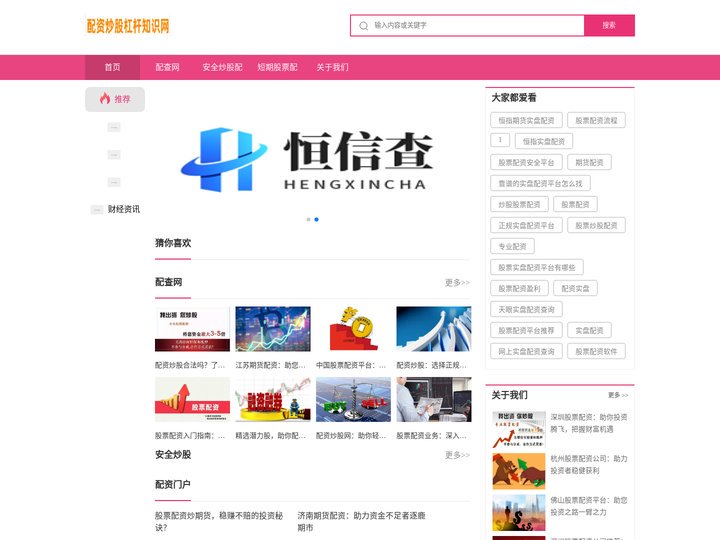Click the 江苏期货配资：助您… title link

click(270, 366)
